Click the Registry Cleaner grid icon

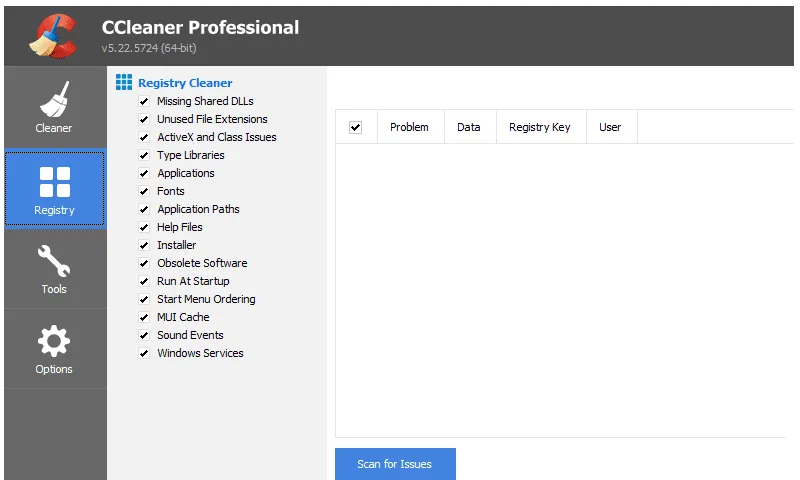coord(123,82)
